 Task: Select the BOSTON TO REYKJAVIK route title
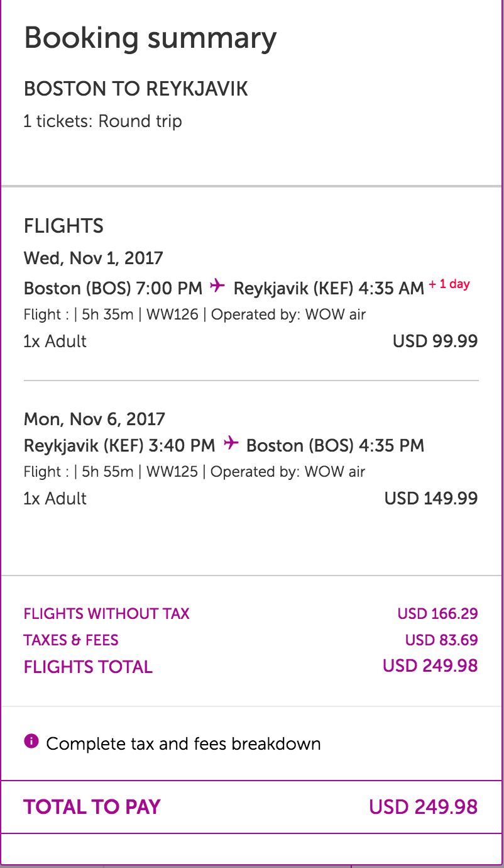coord(136,89)
